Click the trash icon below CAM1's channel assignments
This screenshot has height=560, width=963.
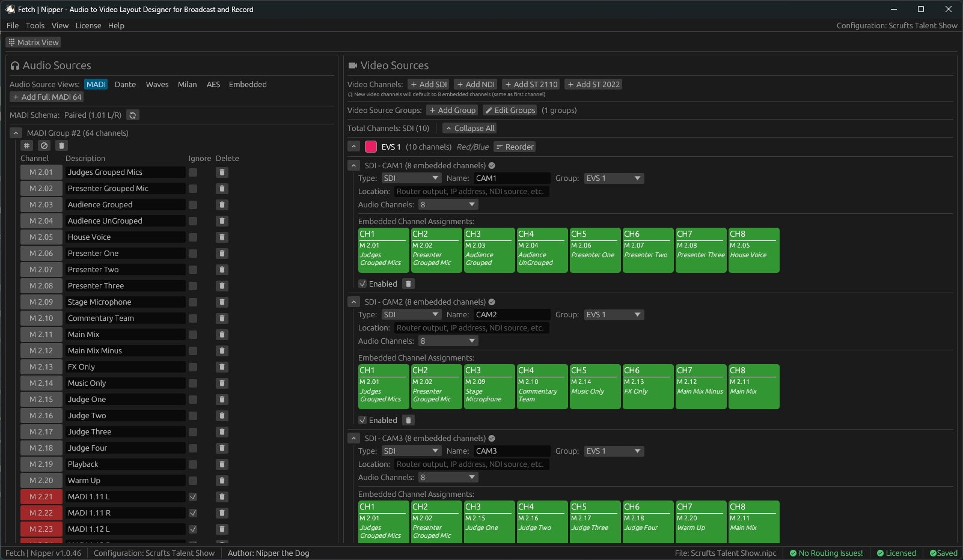point(408,283)
